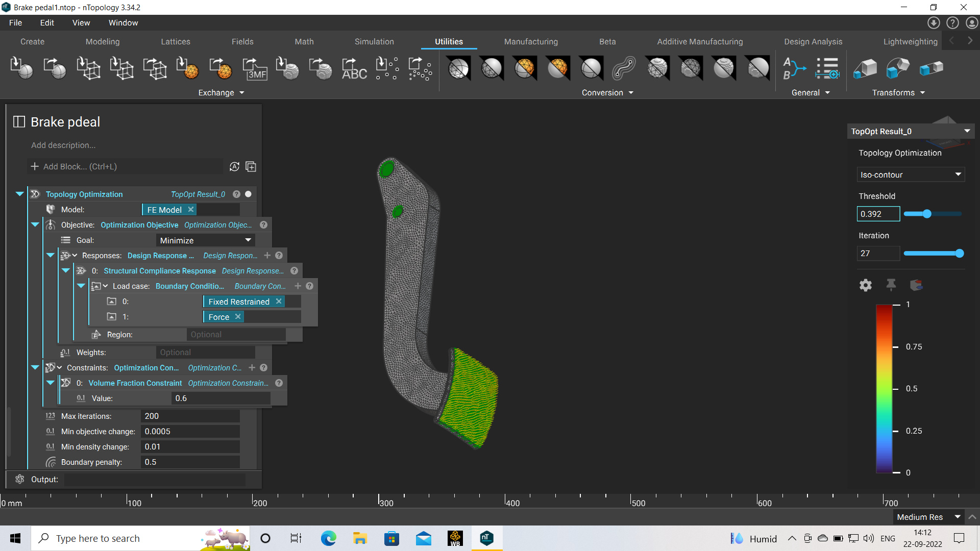This screenshot has width=980, height=551.
Task: Remove the Force boundary condition
Action: (238, 316)
